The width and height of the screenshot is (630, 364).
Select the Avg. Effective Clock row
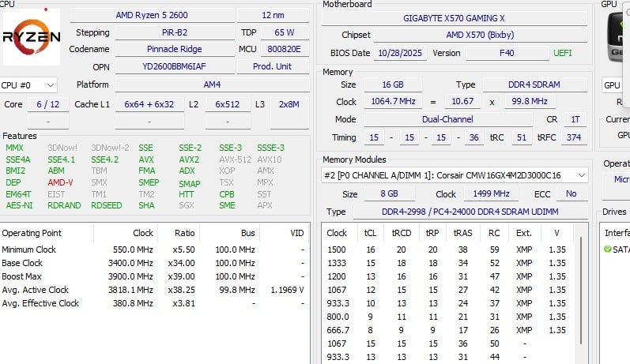pos(154,303)
